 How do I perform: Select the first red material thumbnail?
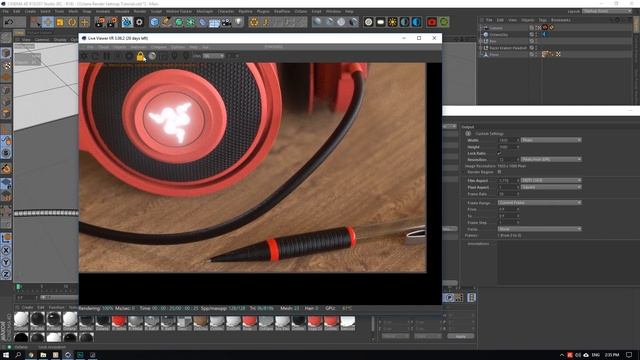(x=119, y=322)
